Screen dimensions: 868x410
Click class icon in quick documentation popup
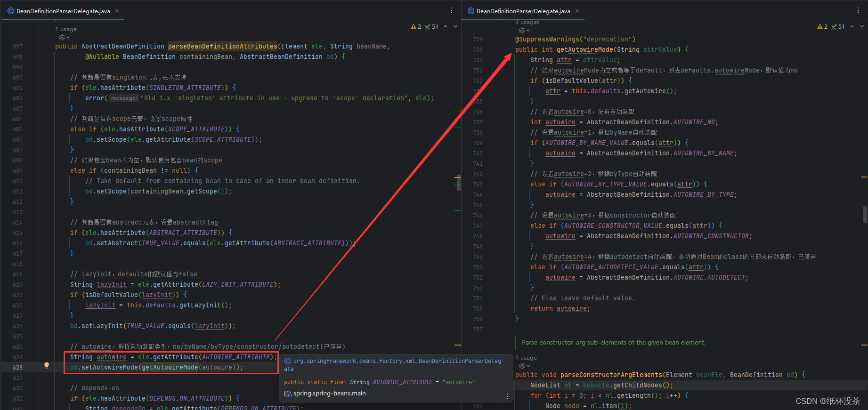pos(288,361)
